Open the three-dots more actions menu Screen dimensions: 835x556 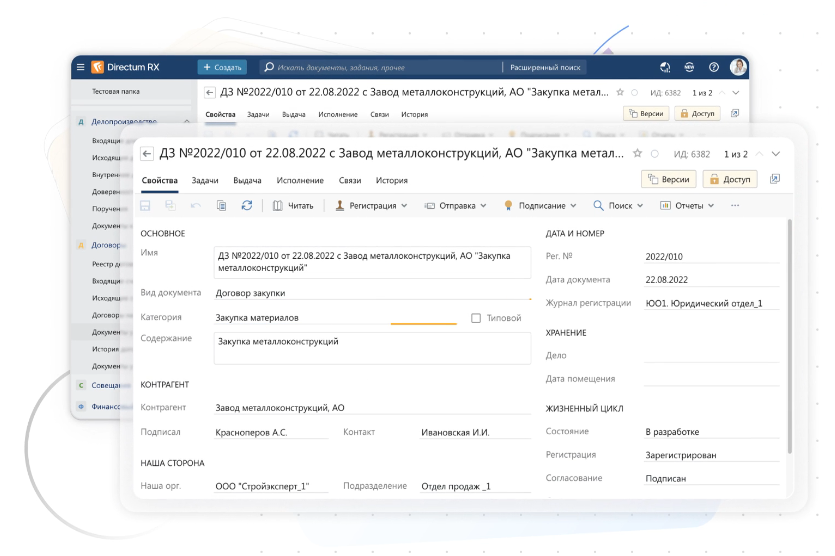[x=735, y=205]
